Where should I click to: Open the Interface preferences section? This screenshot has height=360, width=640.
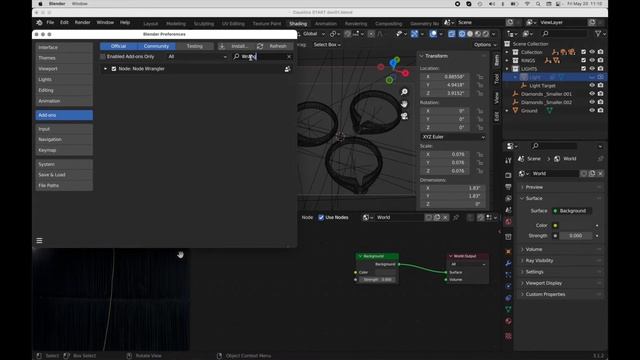[x=64, y=47]
